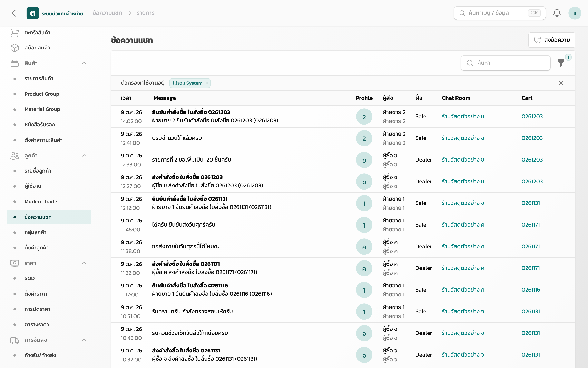Focus the ค้นหาเมนู / ข้อมูล global search

click(500, 13)
